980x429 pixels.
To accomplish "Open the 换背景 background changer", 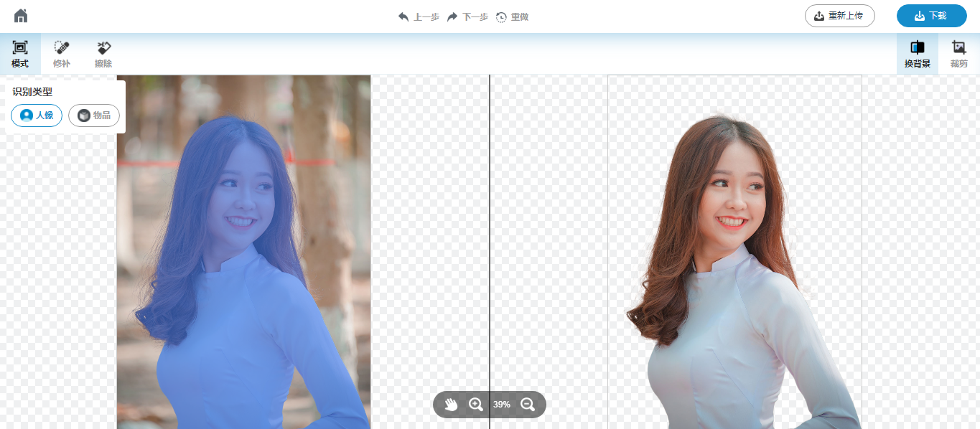I will (x=917, y=54).
